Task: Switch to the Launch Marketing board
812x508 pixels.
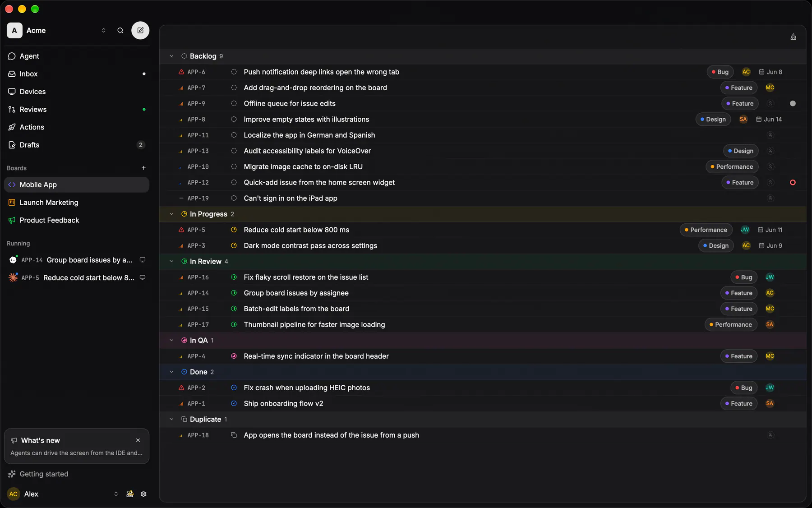Action: [77, 203]
